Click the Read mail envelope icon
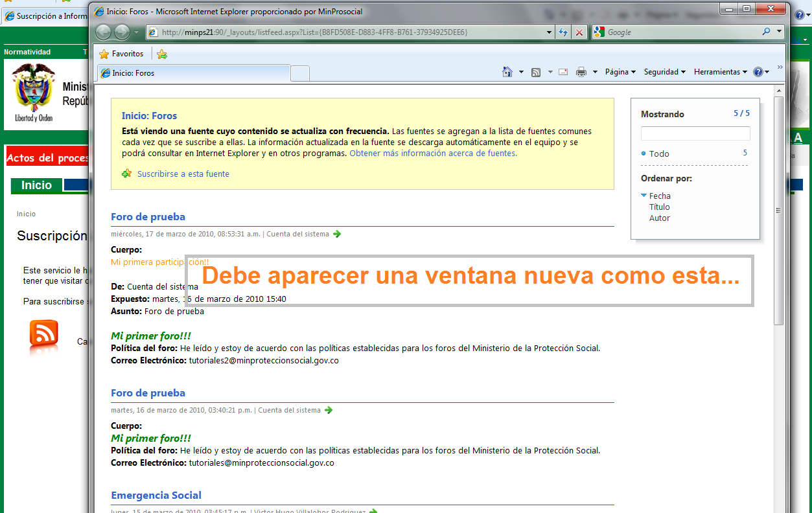This screenshot has height=513, width=812. 563,72
